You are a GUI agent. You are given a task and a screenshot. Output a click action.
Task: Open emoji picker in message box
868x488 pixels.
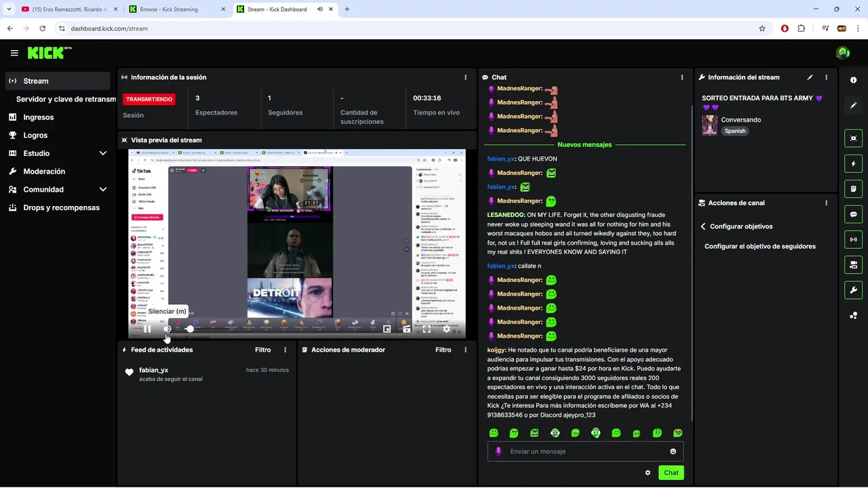[x=673, y=451]
